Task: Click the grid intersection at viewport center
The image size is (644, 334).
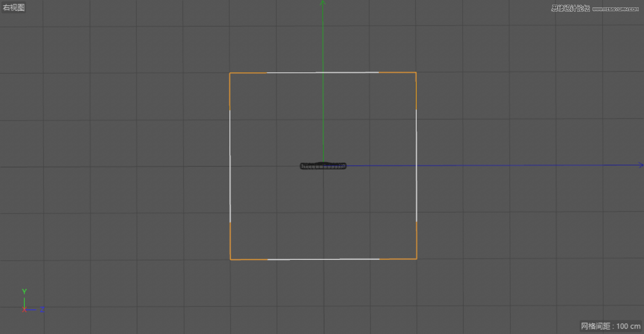Action: [x=323, y=165]
